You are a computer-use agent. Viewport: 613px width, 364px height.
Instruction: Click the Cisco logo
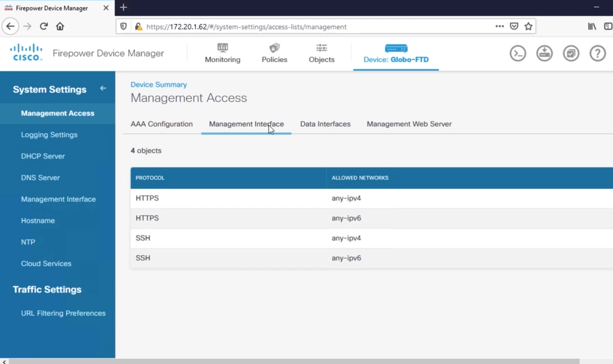(26, 52)
